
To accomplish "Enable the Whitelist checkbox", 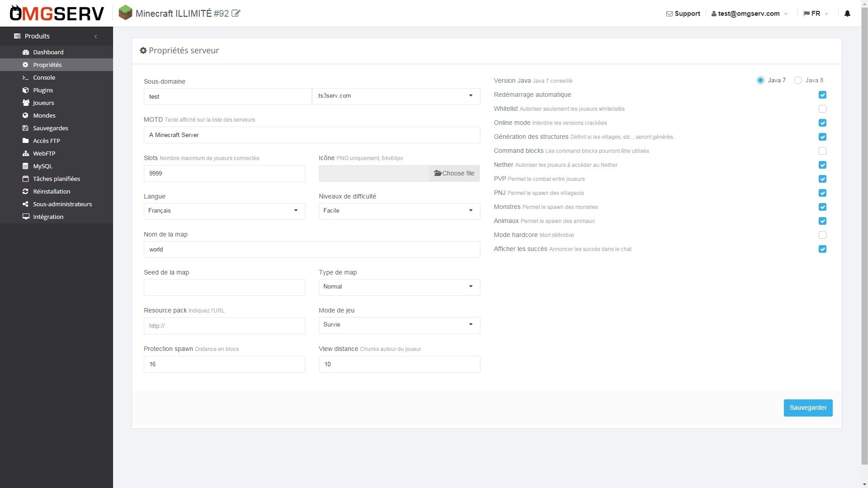I will 822,109.
